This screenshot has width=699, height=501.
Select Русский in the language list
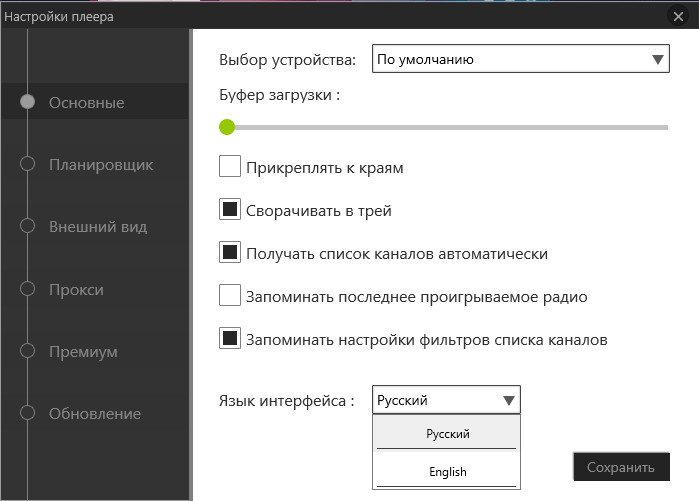446,433
